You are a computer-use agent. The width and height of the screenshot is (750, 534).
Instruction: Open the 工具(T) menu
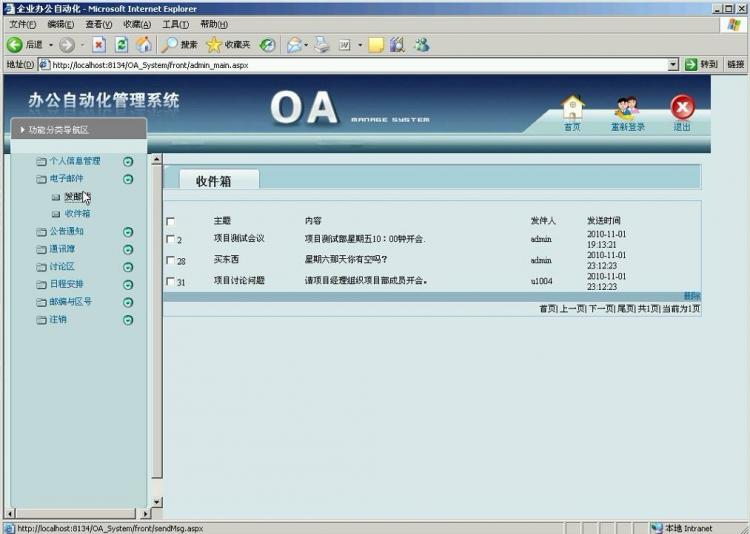pos(175,24)
